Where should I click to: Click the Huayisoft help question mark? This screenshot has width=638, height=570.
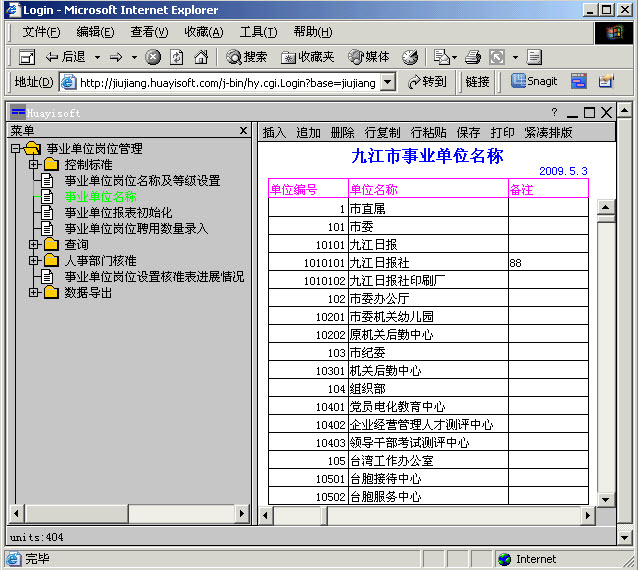coord(554,112)
